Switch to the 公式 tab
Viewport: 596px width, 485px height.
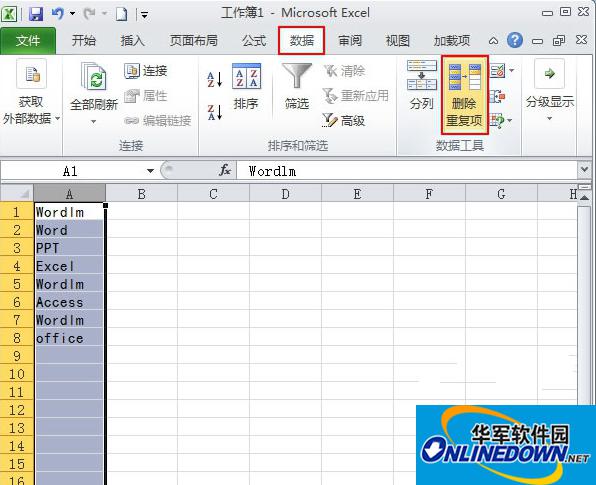[254, 40]
